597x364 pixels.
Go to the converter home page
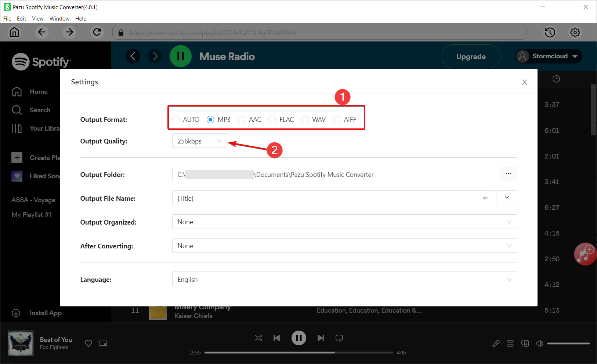tap(14, 32)
